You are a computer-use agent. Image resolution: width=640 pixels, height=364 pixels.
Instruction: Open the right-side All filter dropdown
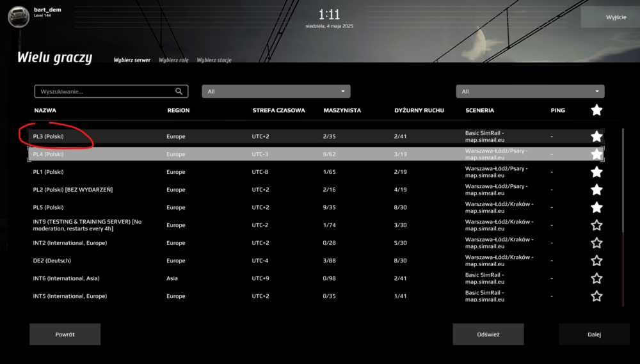(x=530, y=91)
